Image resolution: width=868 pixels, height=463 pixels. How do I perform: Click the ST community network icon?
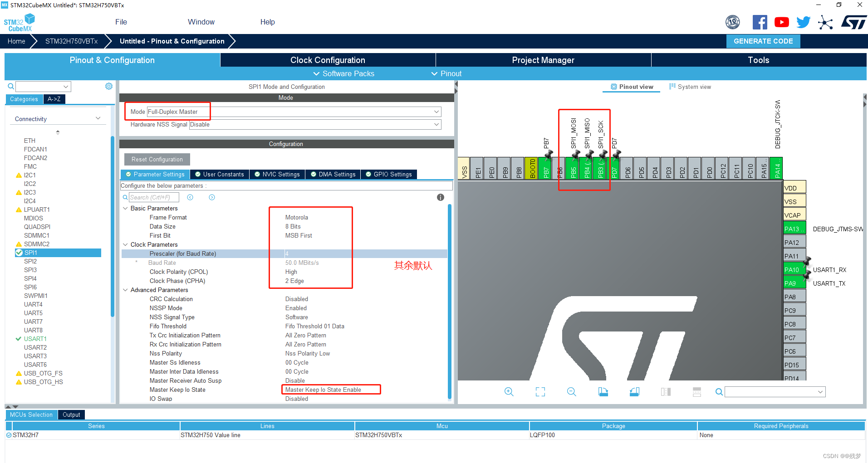tap(825, 22)
